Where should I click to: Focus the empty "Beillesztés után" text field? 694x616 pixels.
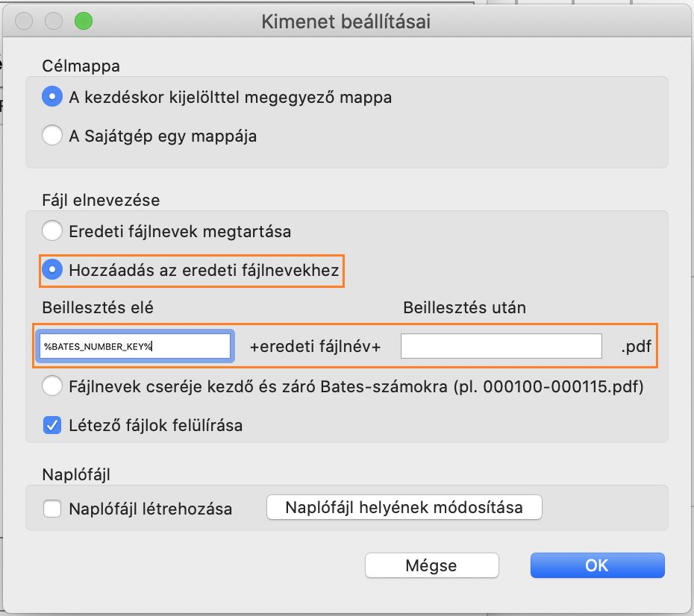tap(501, 346)
